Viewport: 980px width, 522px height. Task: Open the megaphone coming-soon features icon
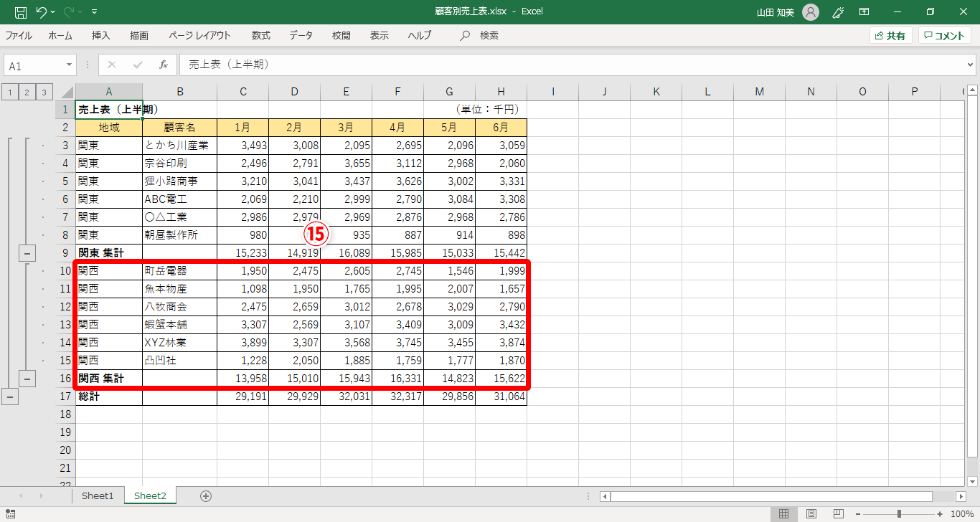(837, 11)
